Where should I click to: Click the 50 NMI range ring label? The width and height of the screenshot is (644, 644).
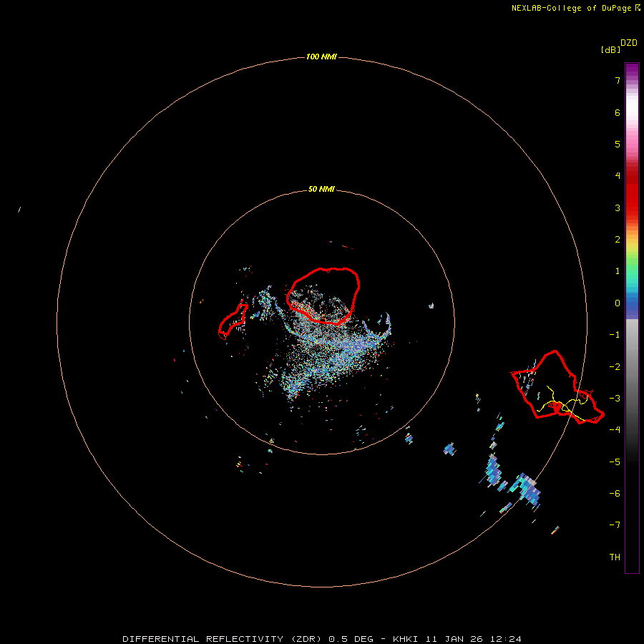[321, 189]
